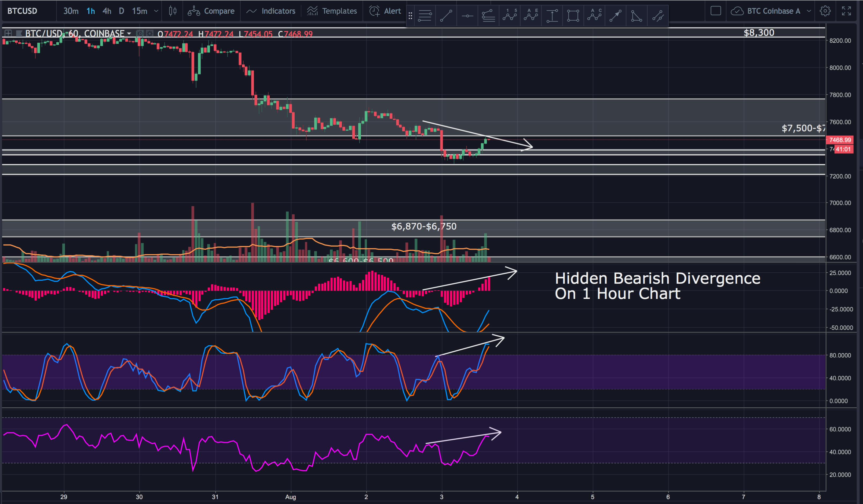Expand the timeframe interval dropdown arrow
Screen dimensions: 863x504
tap(156, 11)
